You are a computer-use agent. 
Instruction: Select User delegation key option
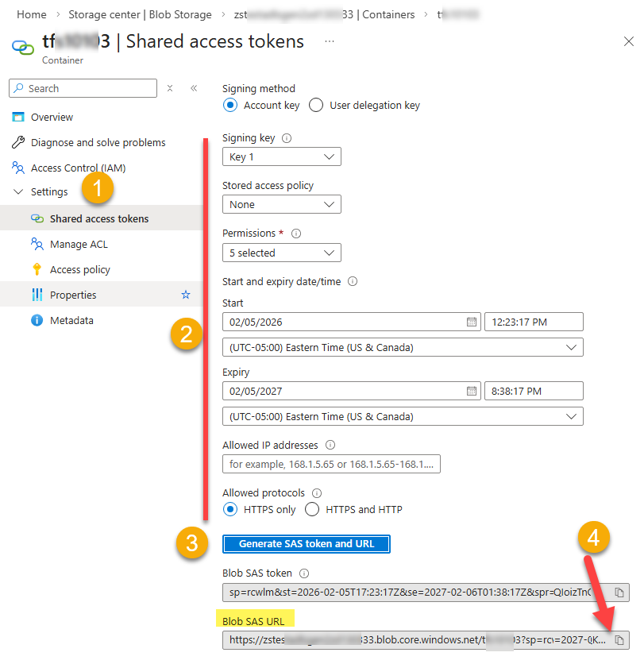coord(316,106)
